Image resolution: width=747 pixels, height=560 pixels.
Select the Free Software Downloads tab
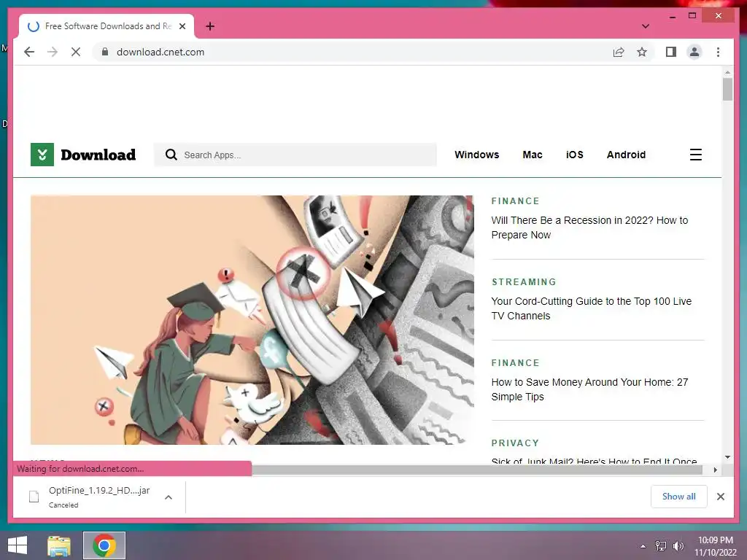click(x=107, y=26)
